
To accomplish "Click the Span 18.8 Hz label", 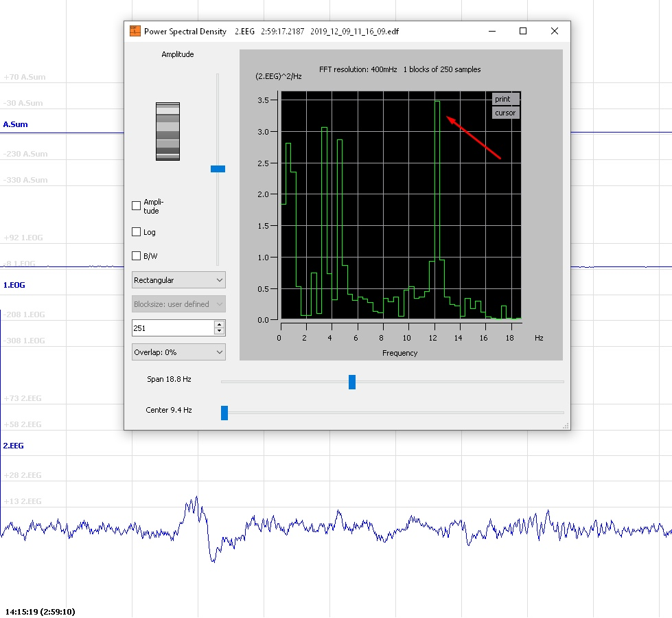I will tap(169, 379).
